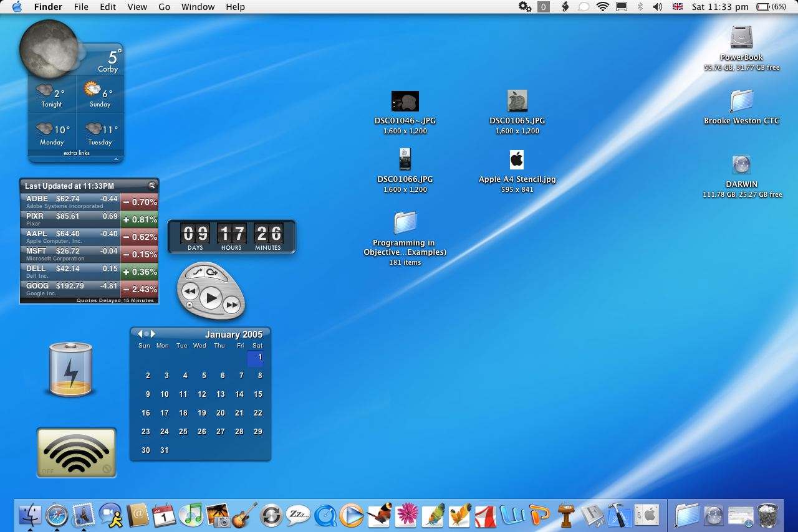Open the Window menu
This screenshot has width=798, height=532.
point(198,7)
